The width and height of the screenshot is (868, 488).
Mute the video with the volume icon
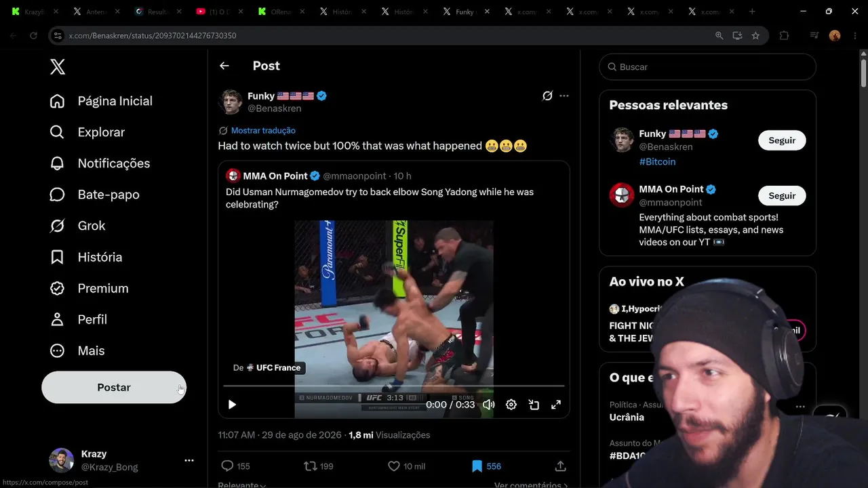(x=489, y=405)
